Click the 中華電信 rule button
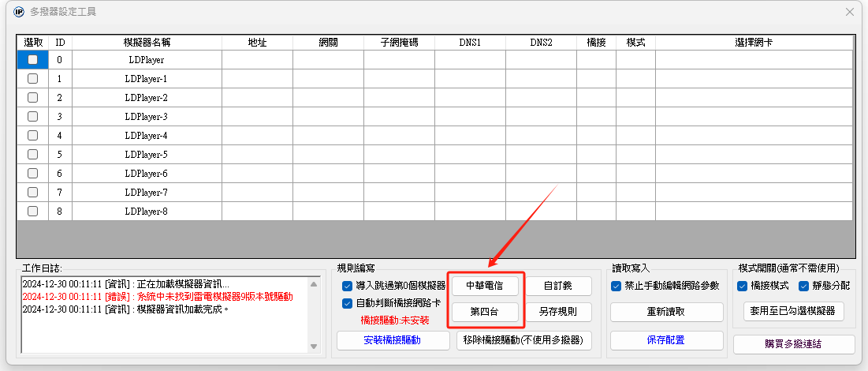 (x=485, y=286)
